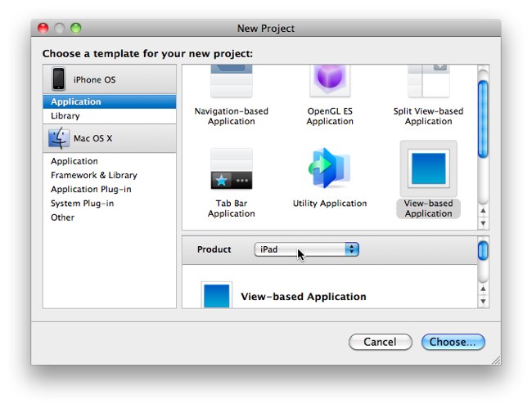The image size is (532, 408).
Task: Click the iPhone OS header text
Action: click(x=95, y=79)
